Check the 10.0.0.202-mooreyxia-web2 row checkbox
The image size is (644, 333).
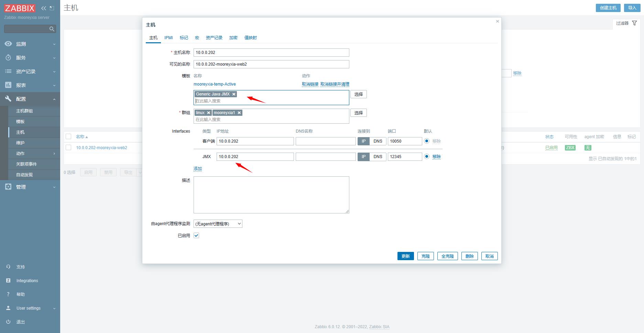(68, 147)
